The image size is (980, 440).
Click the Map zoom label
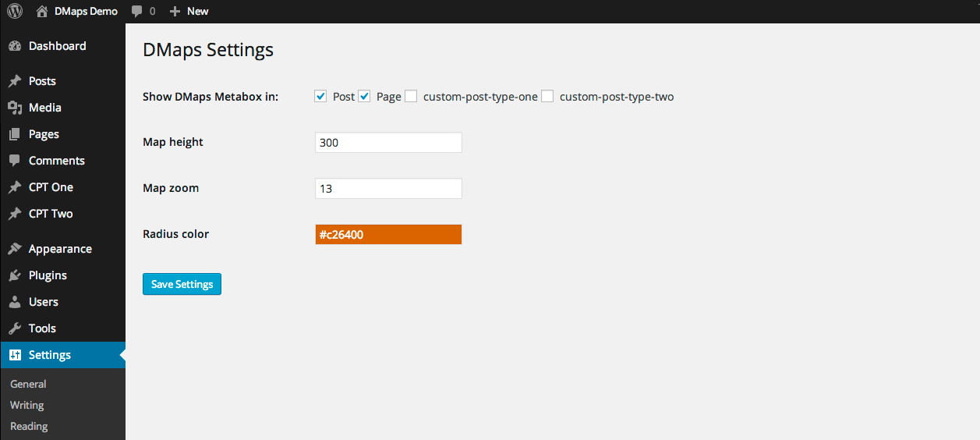171,188
